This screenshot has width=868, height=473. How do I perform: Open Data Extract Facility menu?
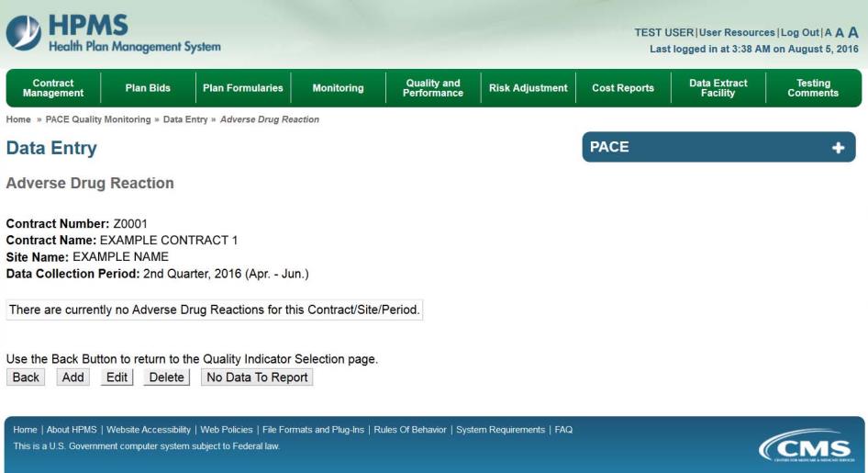[718, 88]
